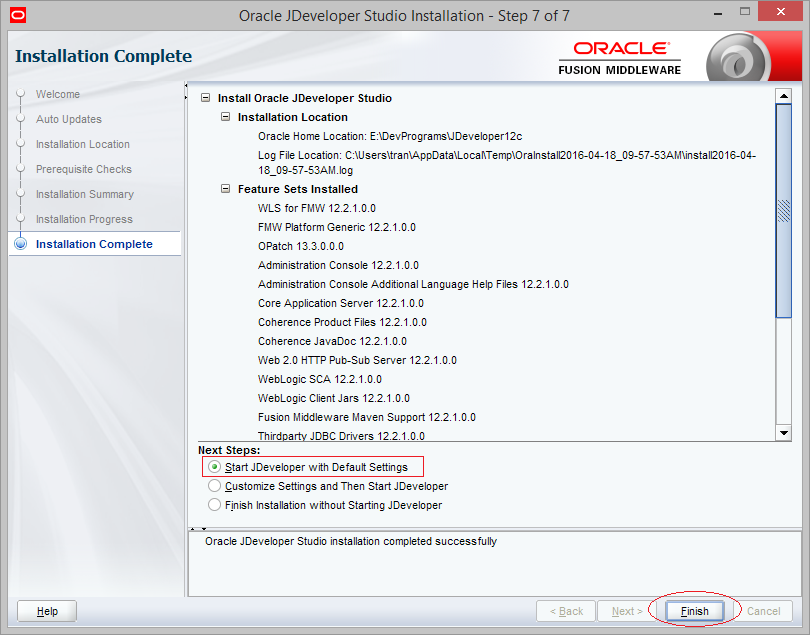
Task: Click the vertical scrollbar thumb of summary
Action: (784, 211)
